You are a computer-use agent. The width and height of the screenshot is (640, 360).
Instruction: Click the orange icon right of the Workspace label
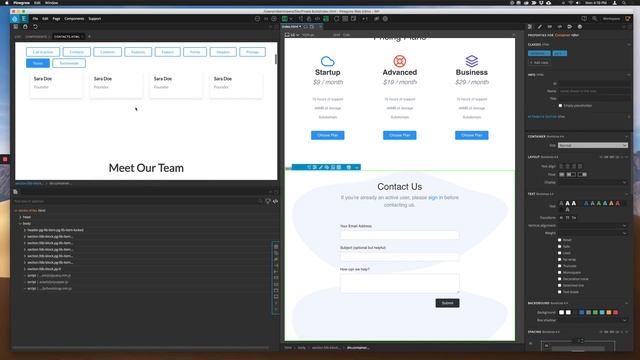628,18
